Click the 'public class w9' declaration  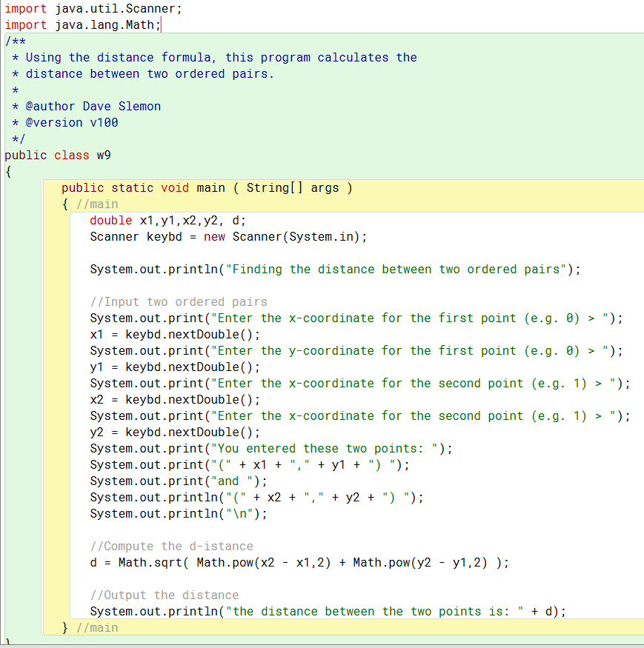[x=58, y=156]
